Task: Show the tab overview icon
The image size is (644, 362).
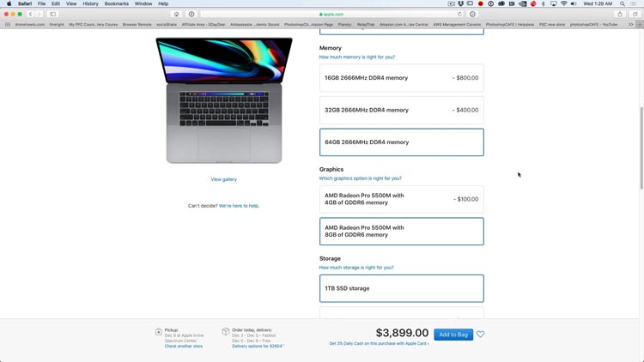Action: pos(635,14)
